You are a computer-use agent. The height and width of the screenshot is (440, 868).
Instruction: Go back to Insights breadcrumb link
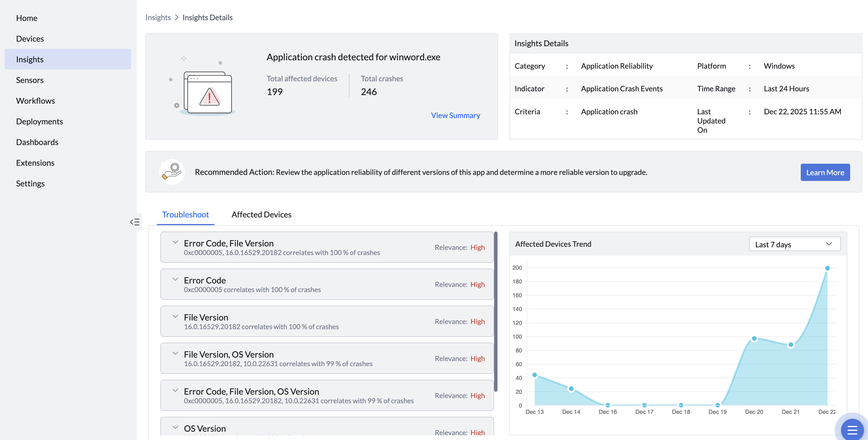[x=158, y=18]
